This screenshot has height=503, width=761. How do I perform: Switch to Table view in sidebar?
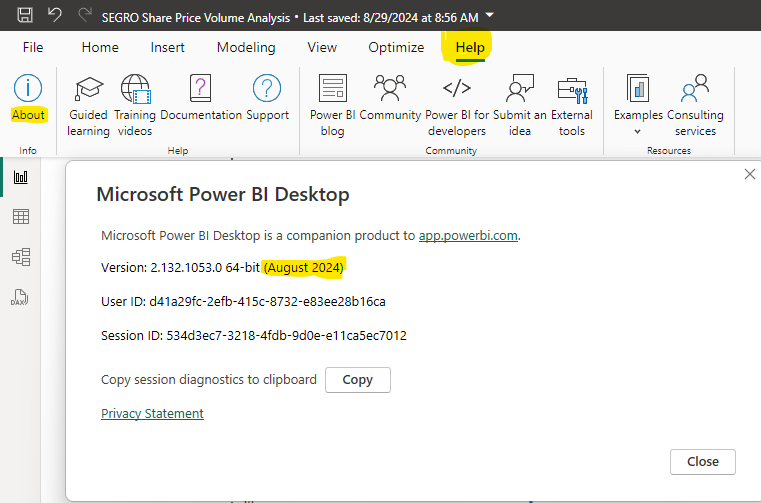[x=20, y=217]
